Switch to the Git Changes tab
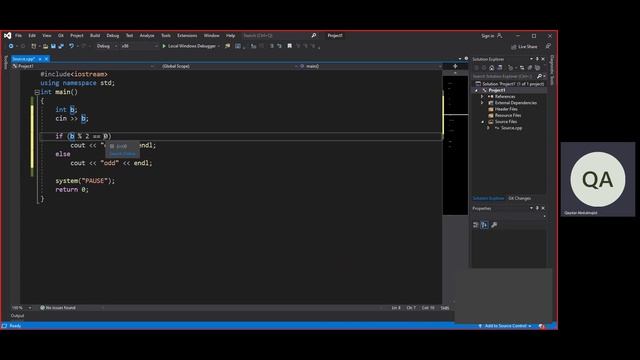The width and height of the screenshot is (640, 360). (520, 198)
